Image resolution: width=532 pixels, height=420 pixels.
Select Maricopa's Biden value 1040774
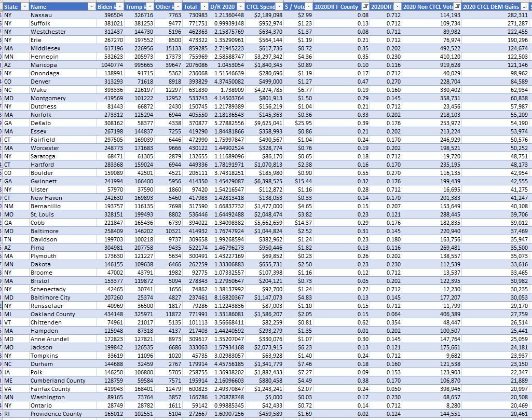tap(110, 65)
